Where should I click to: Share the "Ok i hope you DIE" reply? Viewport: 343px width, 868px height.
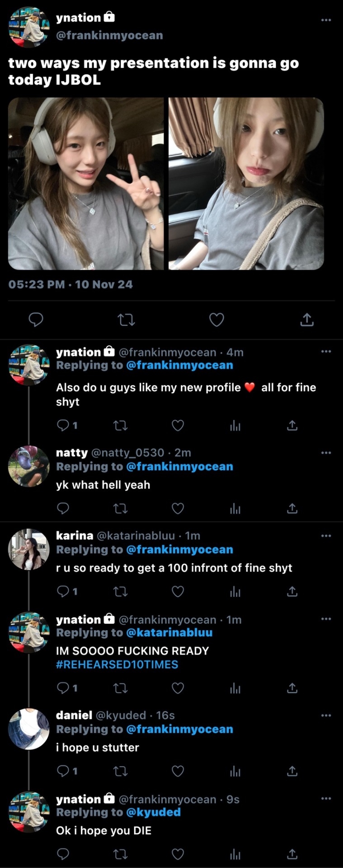click(292, 854)
